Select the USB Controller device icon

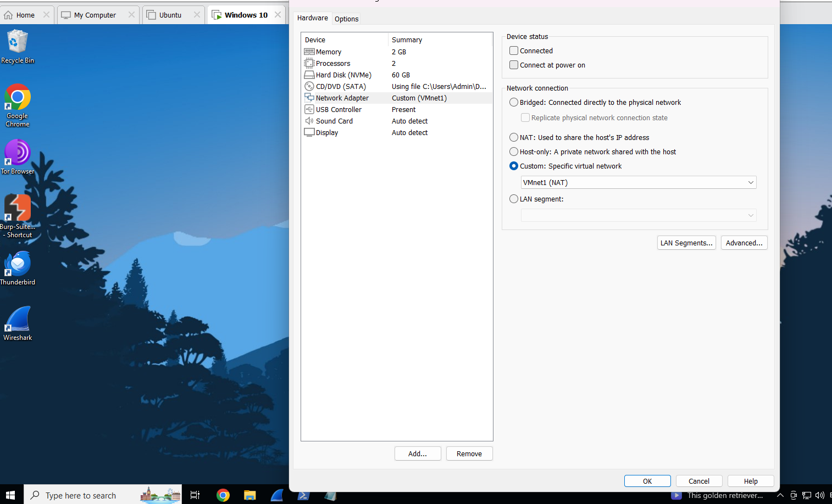(x=309, y=109)
